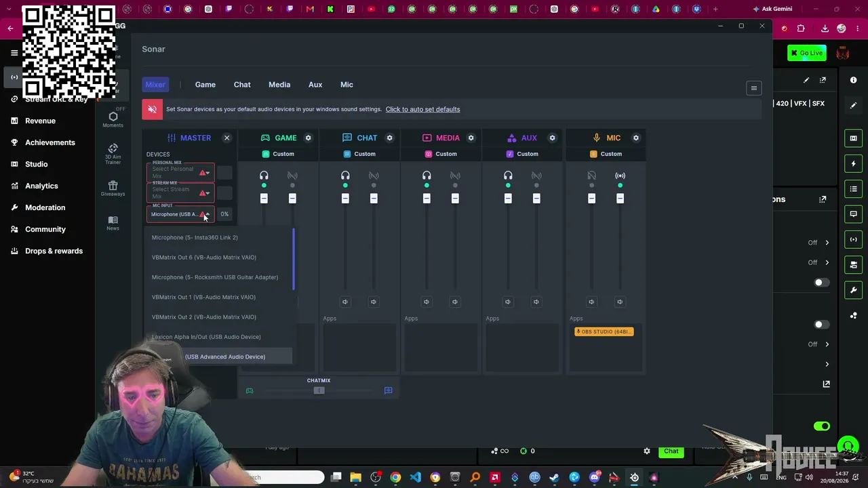
Task: Open the 3D Aim Trainer sidebar icon
Action: [x=113, y=154]
